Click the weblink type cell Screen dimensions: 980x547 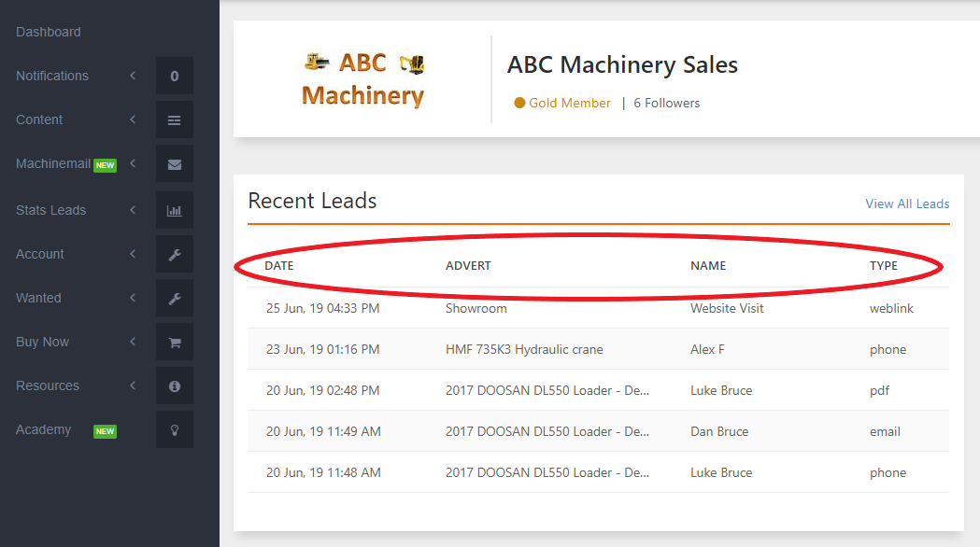point(891,308)
